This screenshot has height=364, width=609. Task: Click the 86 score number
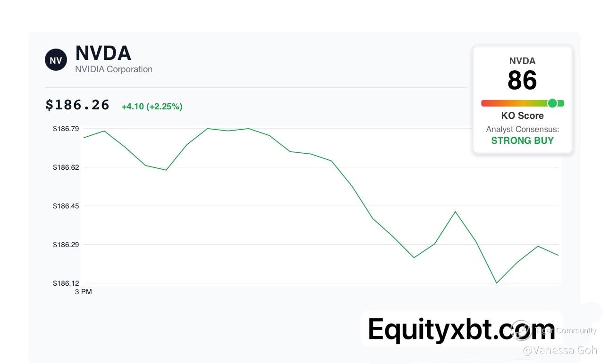tap(522, 81)
